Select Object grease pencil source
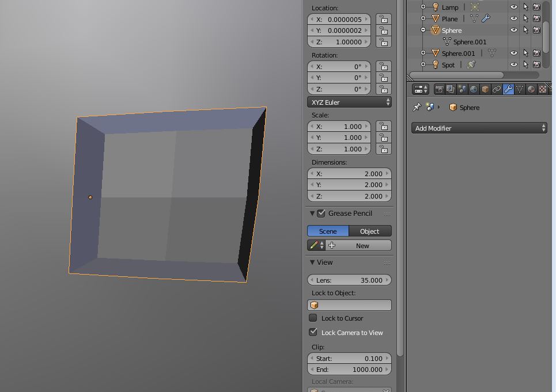Viewport: 556px width, 392px height. [x=370, y=231]
